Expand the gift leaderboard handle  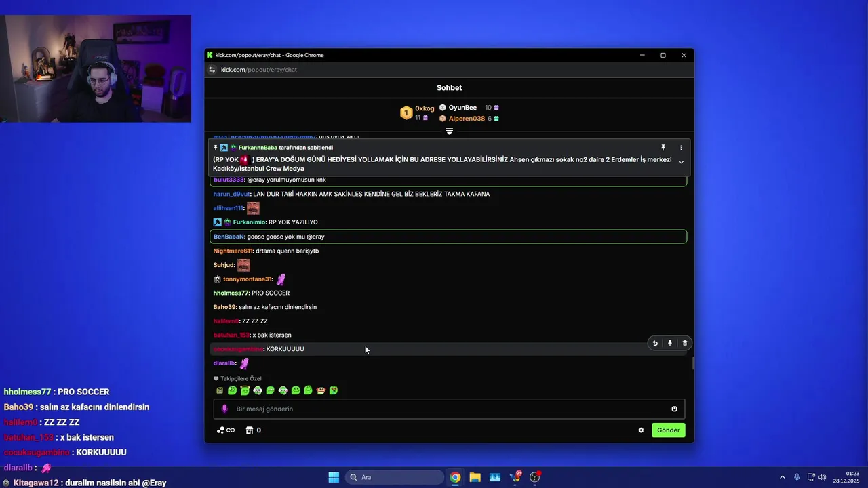pos(449,131)
